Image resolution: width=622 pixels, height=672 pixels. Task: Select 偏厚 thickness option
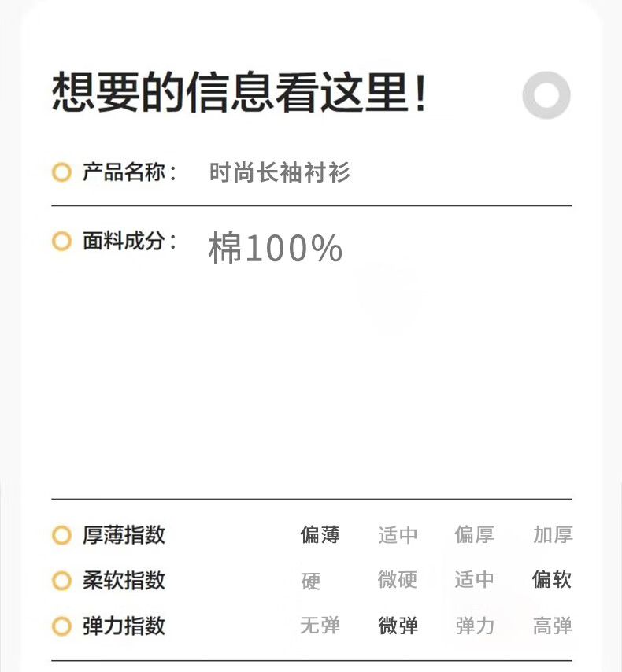click(x=474, y=535)
